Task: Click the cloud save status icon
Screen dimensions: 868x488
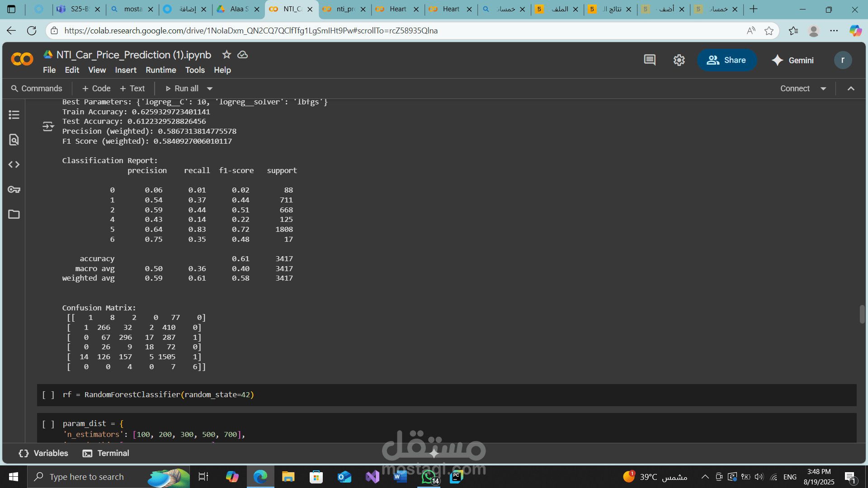Action: pos(243,55)
